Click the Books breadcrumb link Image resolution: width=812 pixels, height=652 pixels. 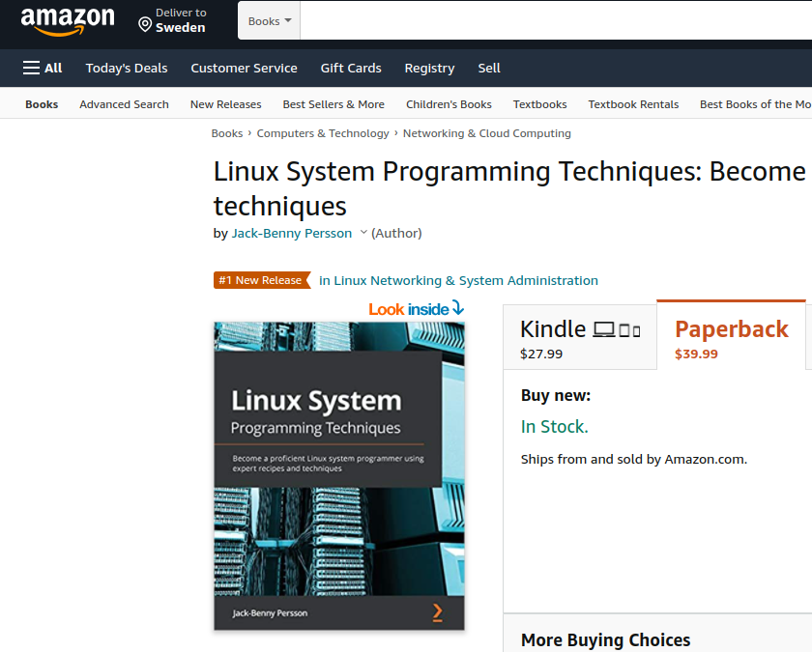point(227,133)
